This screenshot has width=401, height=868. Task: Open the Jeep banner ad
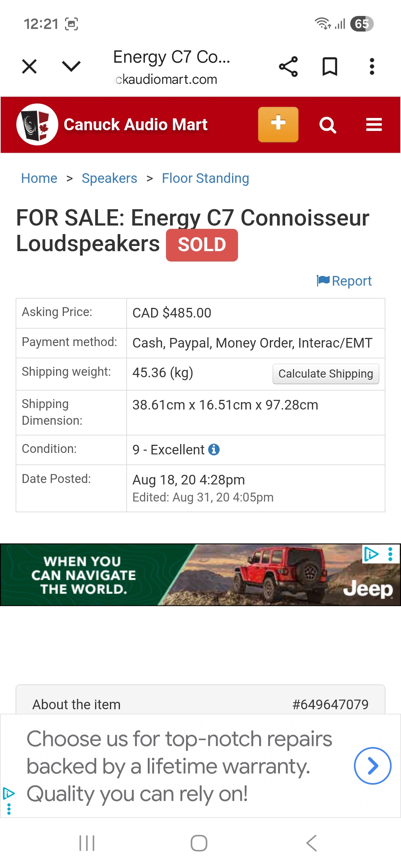[200, 575]
